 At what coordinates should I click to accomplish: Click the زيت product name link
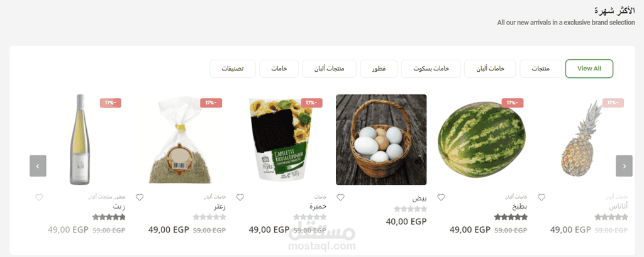[119, 207]
